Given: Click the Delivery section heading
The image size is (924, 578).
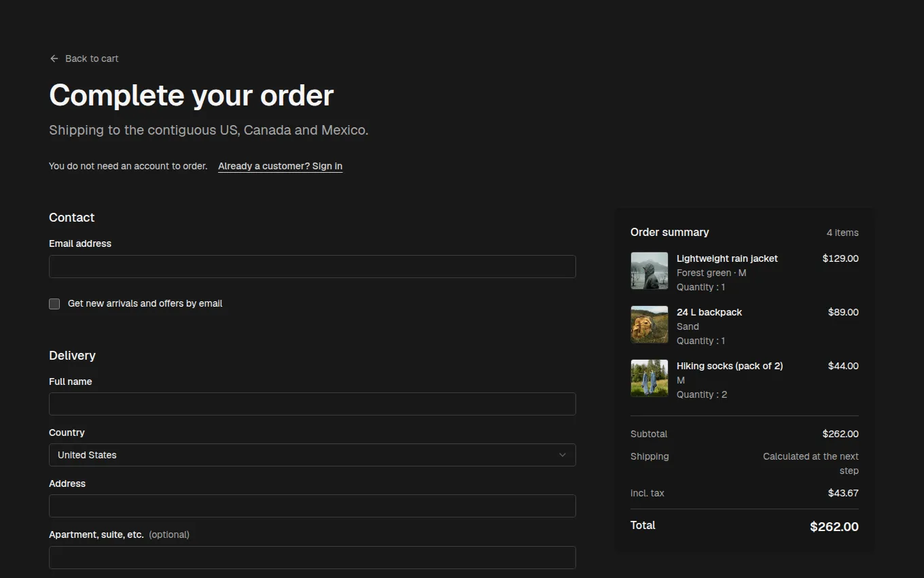Looking at the screenshot, I should (x=72, y=356).
